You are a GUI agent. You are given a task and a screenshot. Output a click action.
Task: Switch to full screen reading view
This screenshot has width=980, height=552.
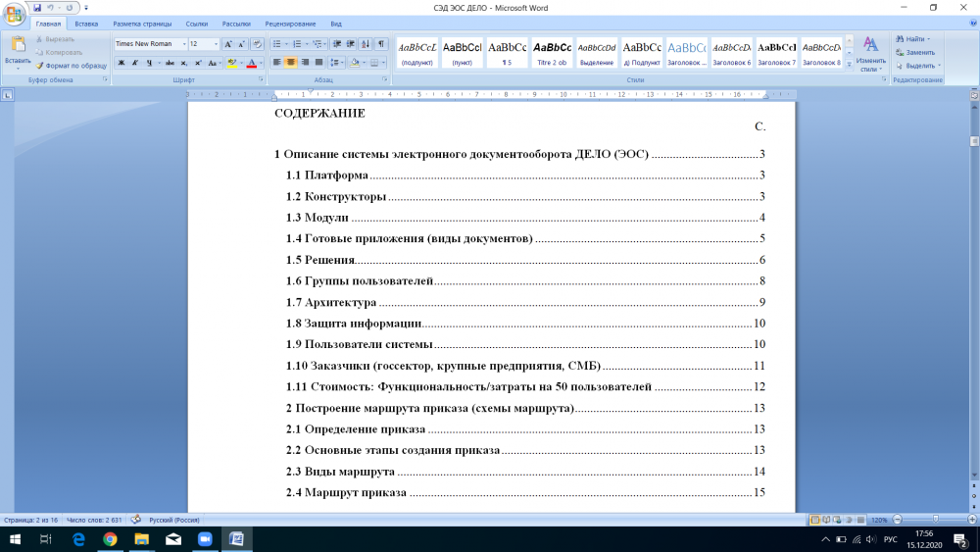[x=826, y=520]
